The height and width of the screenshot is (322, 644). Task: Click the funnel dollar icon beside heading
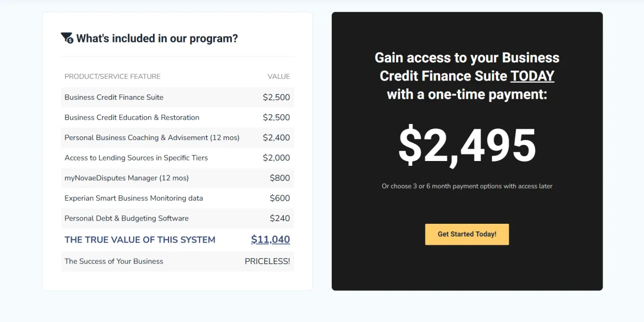pos(67,38)
